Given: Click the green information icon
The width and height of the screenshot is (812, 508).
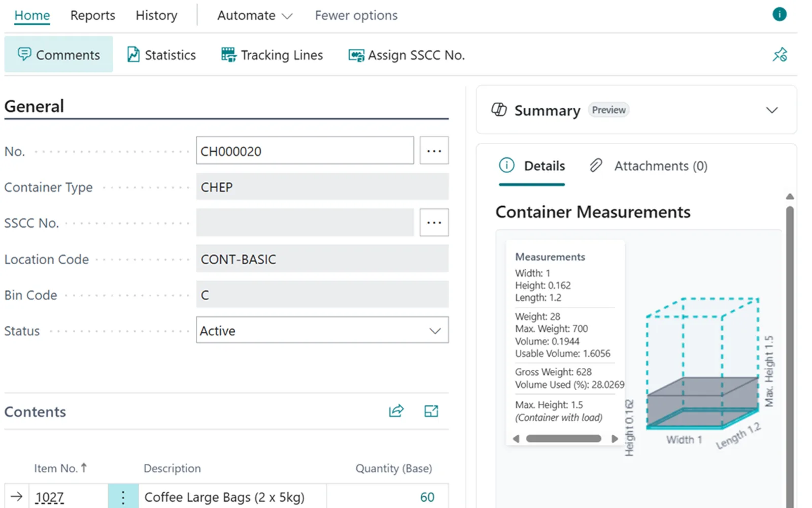Looking at the screenshot, I should point(780,14).
